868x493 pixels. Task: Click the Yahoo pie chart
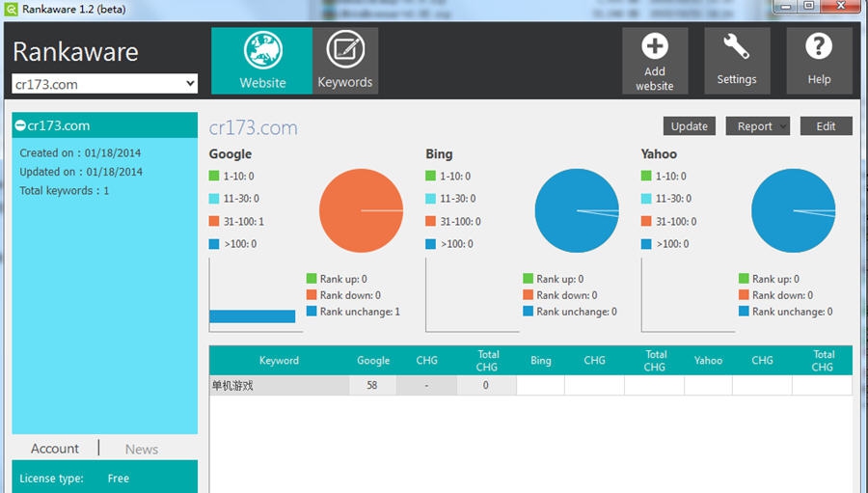794,210
